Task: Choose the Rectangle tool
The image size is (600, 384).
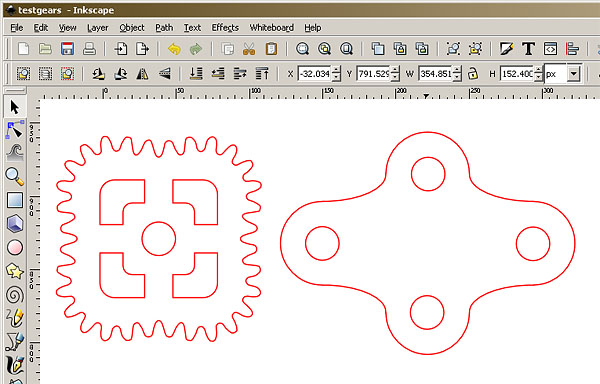Action: (x=15, y=200)
